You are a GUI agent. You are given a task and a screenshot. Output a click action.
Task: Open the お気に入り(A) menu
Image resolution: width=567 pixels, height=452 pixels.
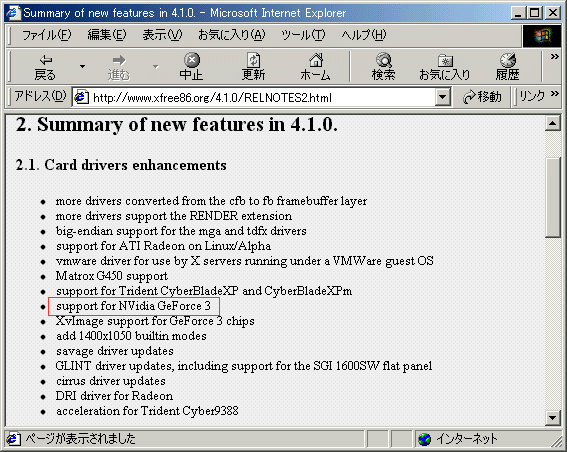pos(231,35)
